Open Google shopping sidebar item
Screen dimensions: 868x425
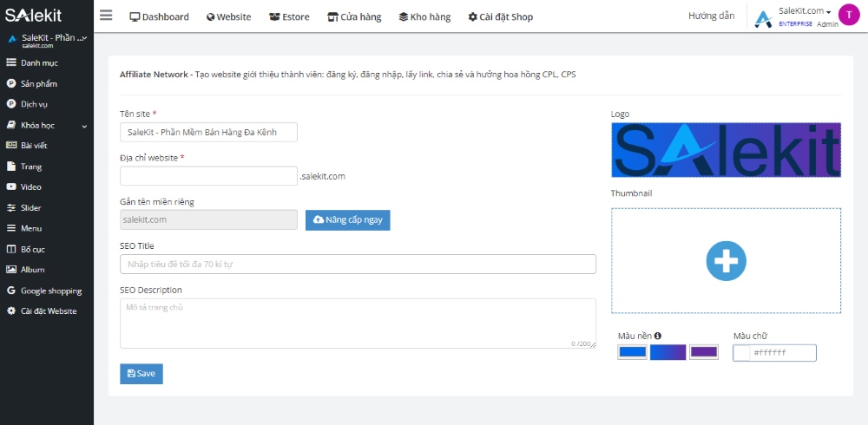click(50, 291)
